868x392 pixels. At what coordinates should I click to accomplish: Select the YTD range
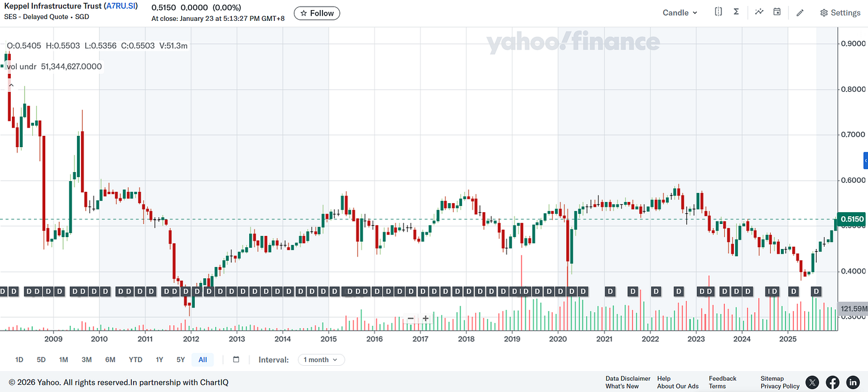coord(135,360)
